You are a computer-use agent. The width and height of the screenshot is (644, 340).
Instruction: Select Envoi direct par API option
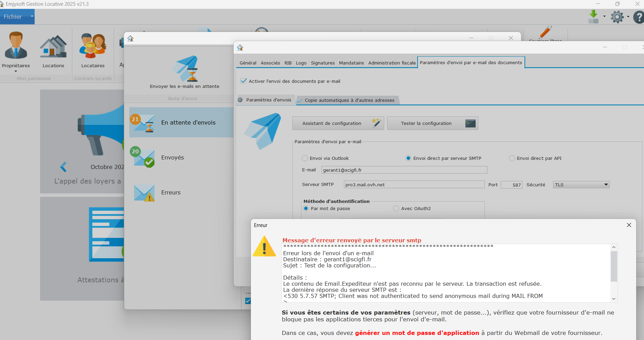512,158
